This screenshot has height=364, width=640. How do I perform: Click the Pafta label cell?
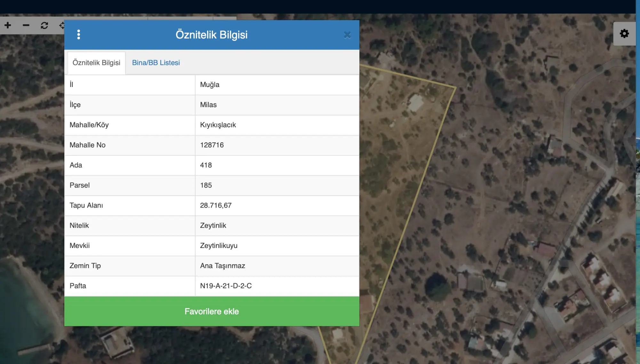click(x=130, y=286)
